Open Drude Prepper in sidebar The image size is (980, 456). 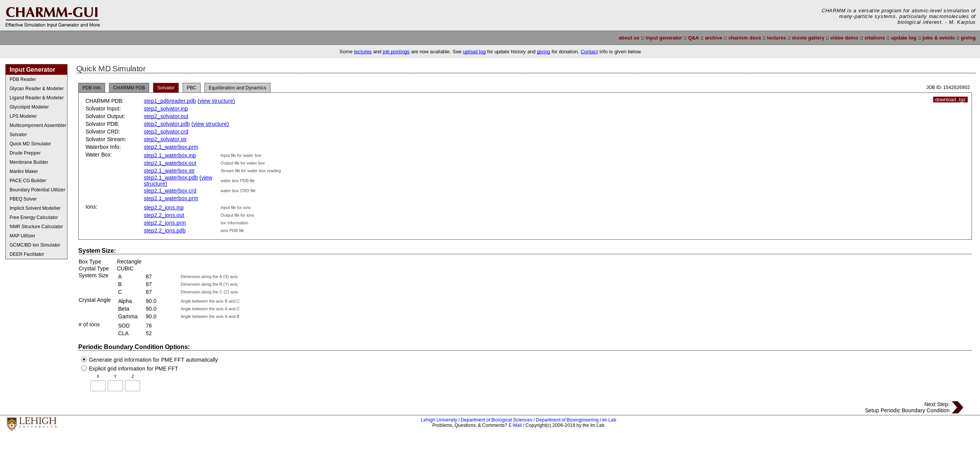pos(25,153)
